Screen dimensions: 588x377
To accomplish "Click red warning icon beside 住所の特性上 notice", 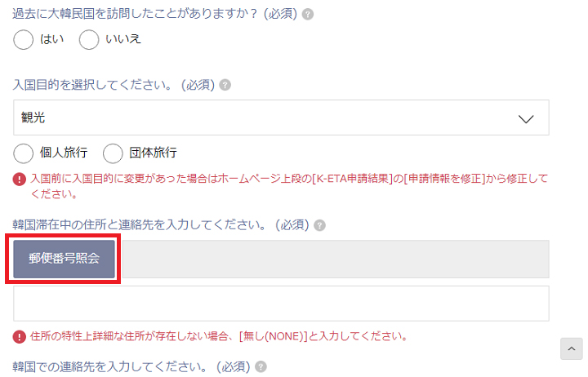I will tap(19, 336).
